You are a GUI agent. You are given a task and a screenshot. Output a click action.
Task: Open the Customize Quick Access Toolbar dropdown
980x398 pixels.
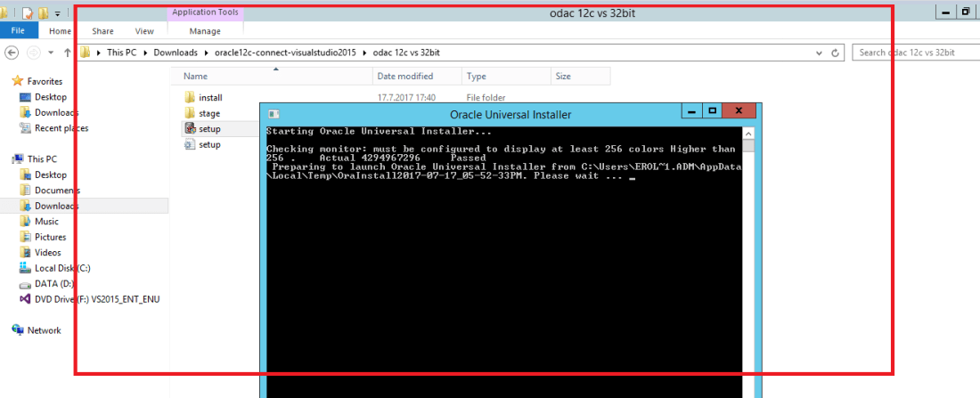pos(57,12)
